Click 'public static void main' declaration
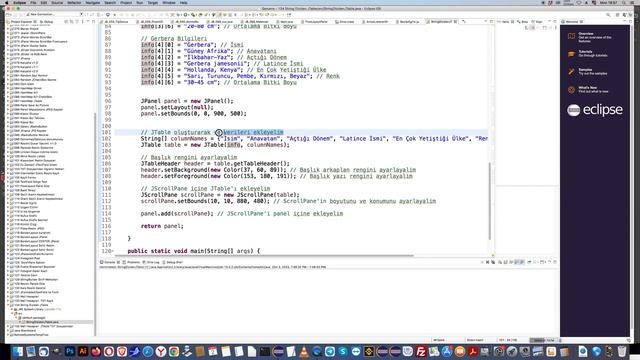Screen dimensions: 640x360 click(x=193, y=251)
